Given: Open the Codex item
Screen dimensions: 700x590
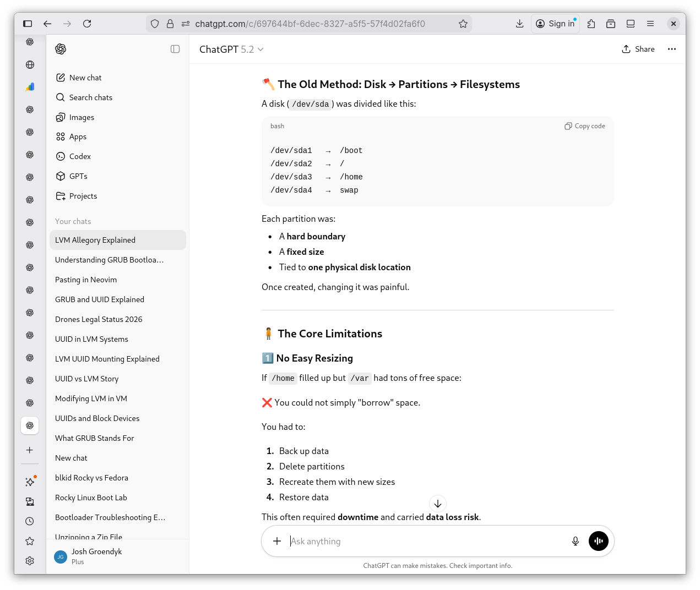Looking at the screenshot, I should pyautogui.click(x=80, y=156).
